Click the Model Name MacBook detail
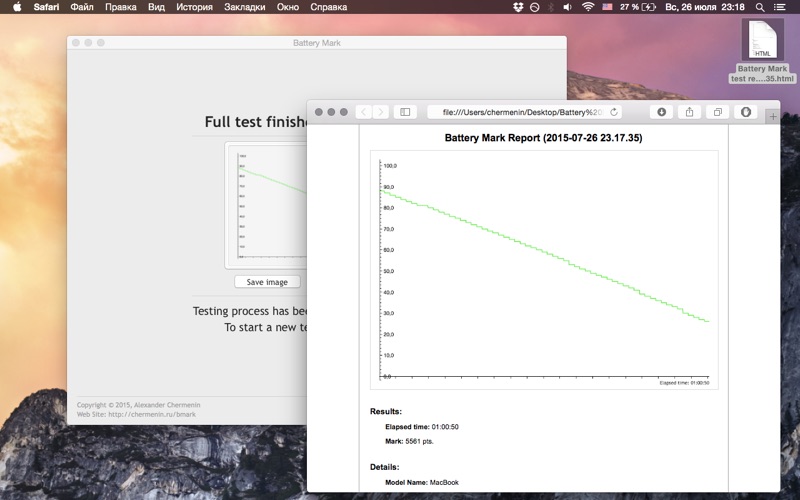 coord(422,482)
